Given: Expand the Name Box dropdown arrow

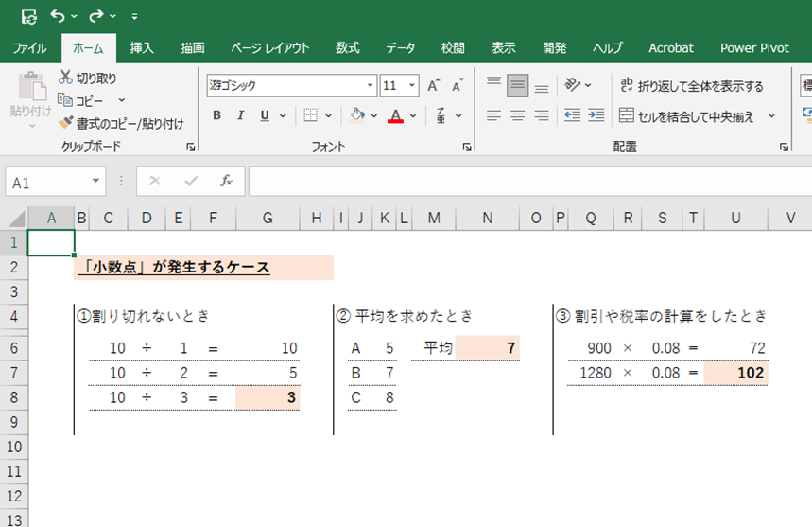Looking at the screenshot, I should [x=96, y=182].
